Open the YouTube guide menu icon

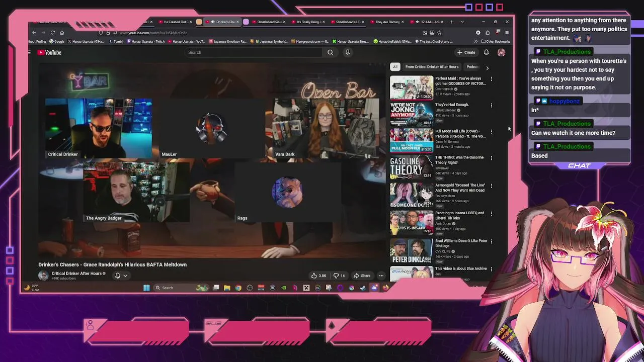(x=29, y=52)
